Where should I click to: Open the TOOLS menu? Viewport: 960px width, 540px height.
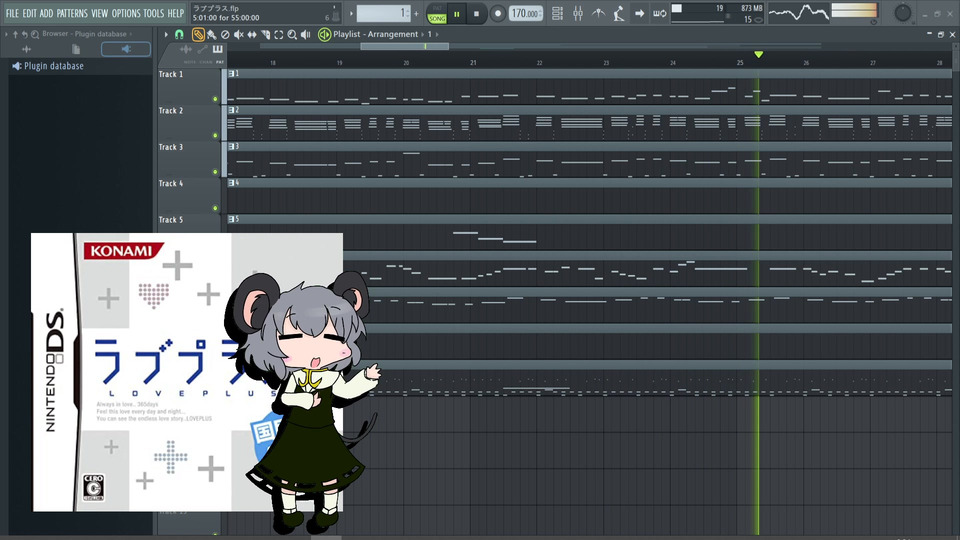(154, 13)
